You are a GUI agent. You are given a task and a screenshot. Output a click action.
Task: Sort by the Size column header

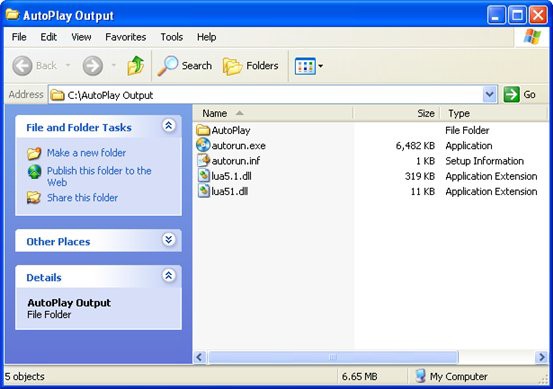pyautogui.click(x=396, y=113)
